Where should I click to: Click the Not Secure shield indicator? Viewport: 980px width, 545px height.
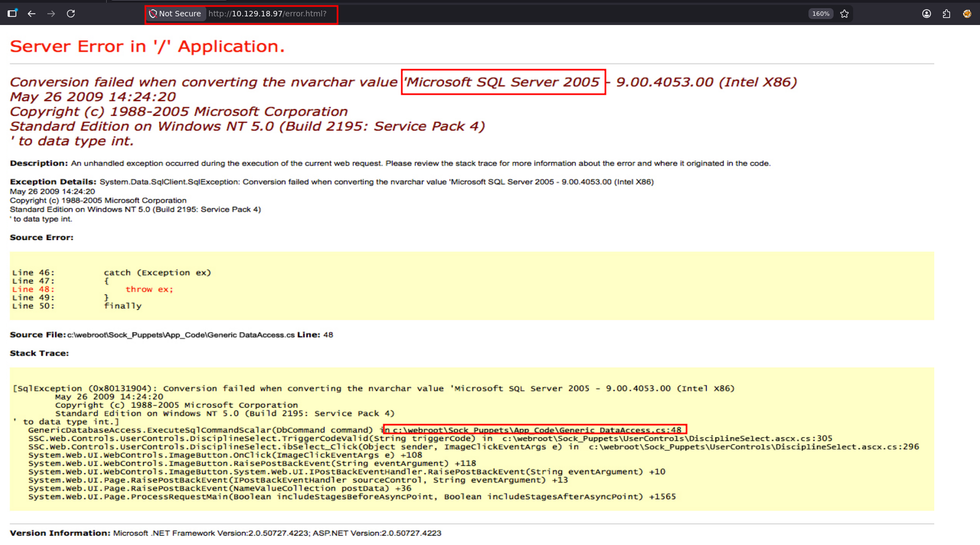[175, 14]
